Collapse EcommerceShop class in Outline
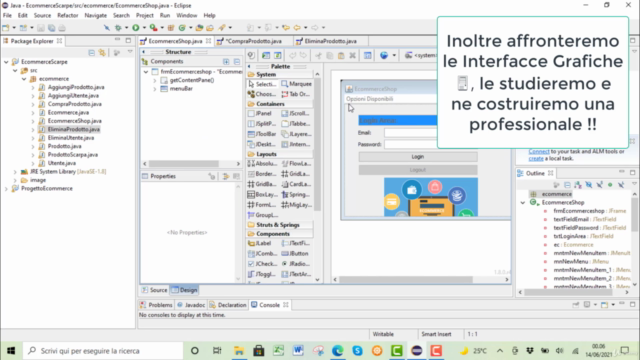 [523, 202]
